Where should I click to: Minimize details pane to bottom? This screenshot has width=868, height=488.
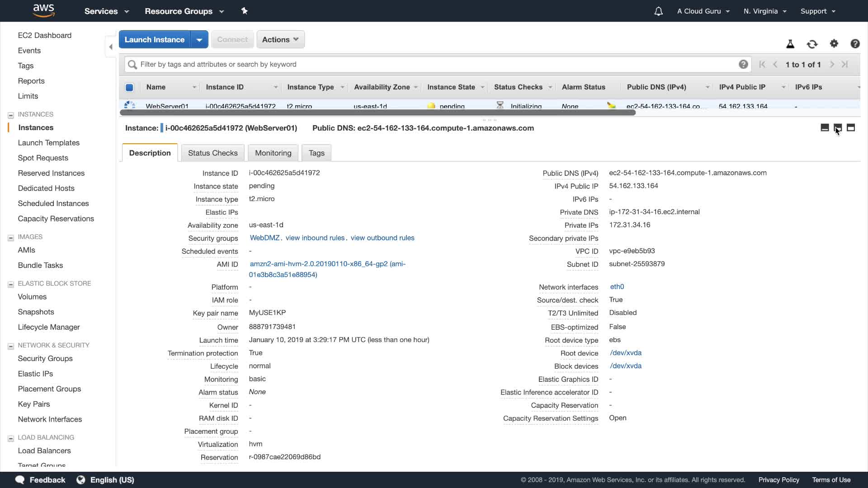tap(825, 128)
